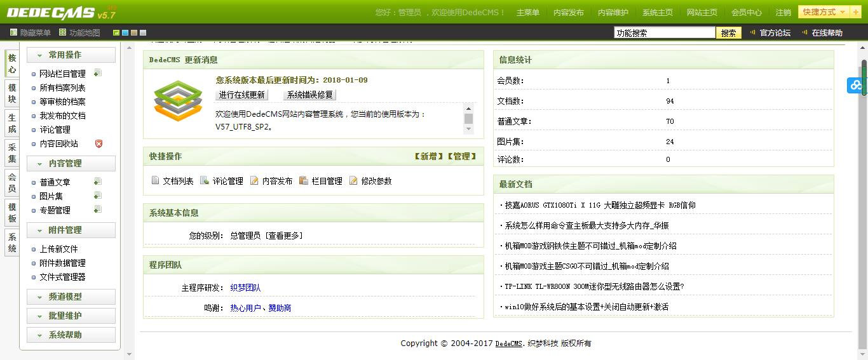Click the update message box scrollbar down arrow
The width and height of the screenshot is (868, 360).
point(469,129)
